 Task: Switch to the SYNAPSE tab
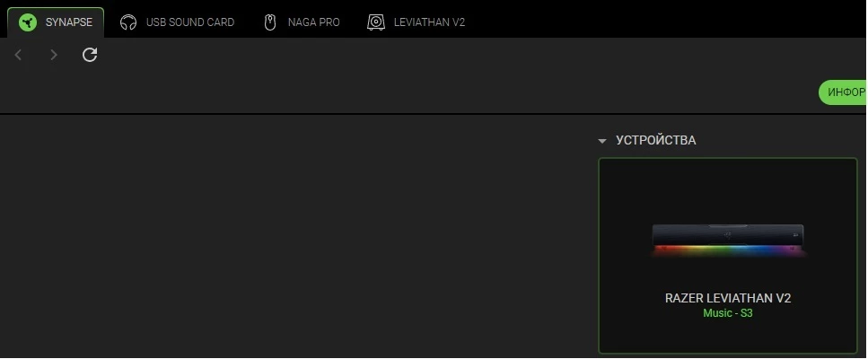pos(56,22)
